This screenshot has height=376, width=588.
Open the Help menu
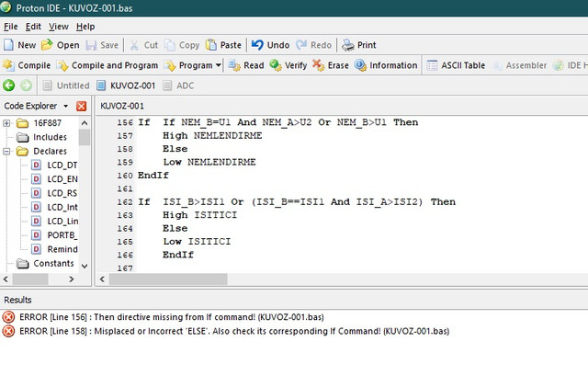coord(85,27)
